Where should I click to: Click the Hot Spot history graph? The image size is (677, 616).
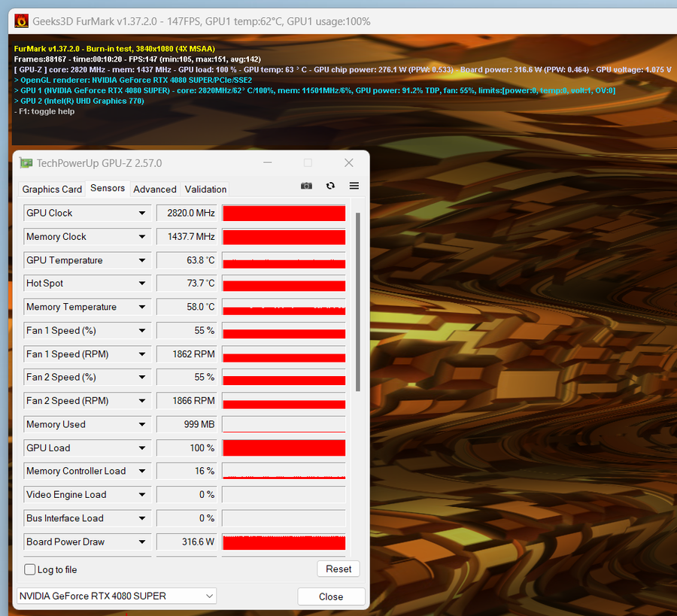point(284,284)
